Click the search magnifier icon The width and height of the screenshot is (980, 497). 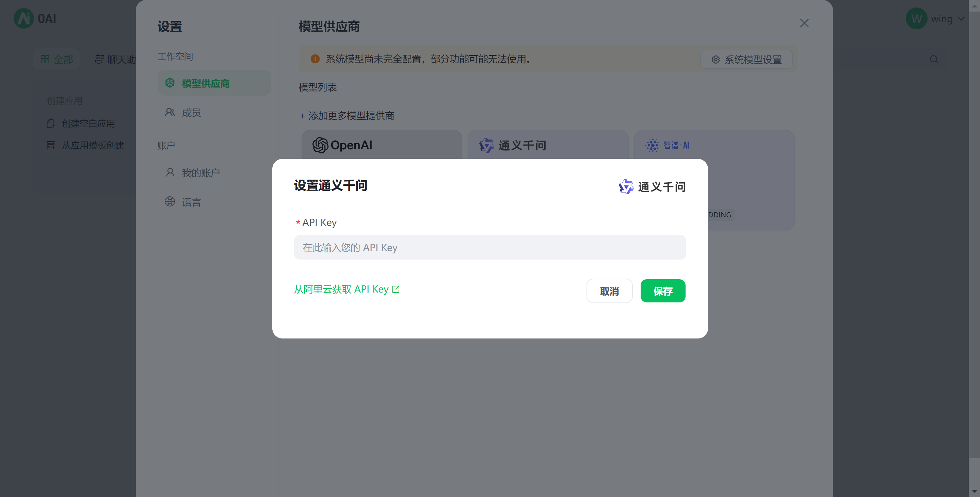[x=934, y=59]
